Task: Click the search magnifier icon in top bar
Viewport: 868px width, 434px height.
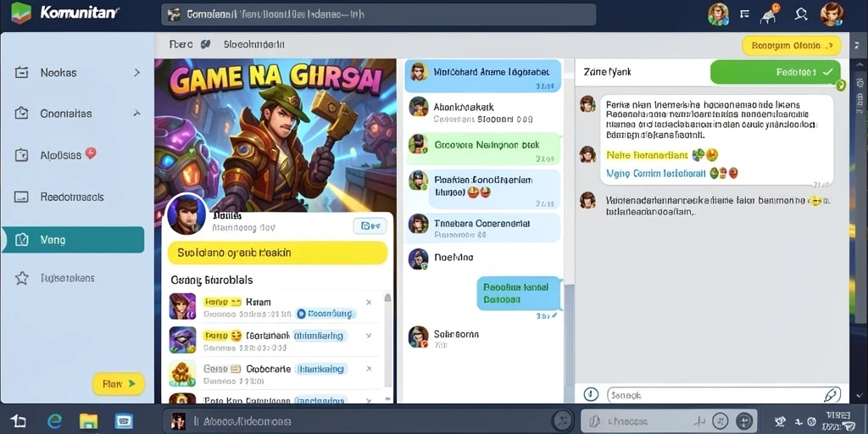Action: point(801,14)
